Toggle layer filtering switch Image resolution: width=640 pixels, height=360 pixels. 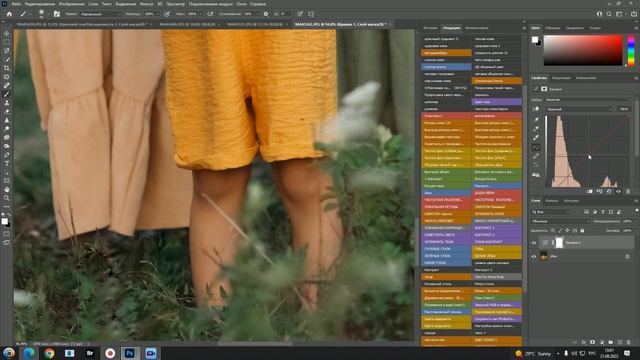pos(636,211)
